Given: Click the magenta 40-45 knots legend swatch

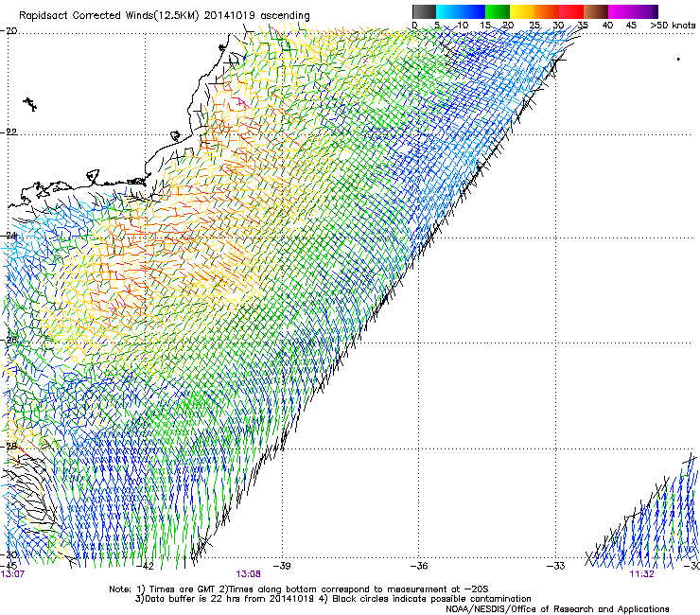Looking at the screenshot, I should click(x=621, y=11).
